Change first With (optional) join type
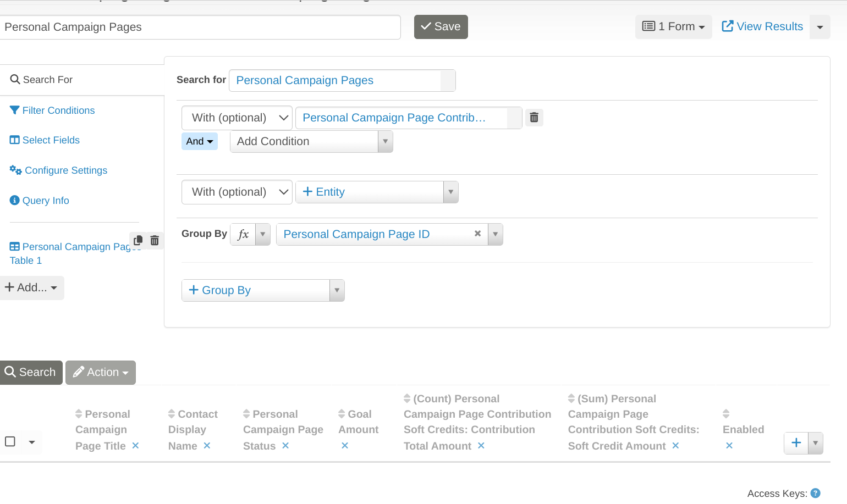Image resolution: width=847 pixels, height=504 pixels. pos(237,118)
